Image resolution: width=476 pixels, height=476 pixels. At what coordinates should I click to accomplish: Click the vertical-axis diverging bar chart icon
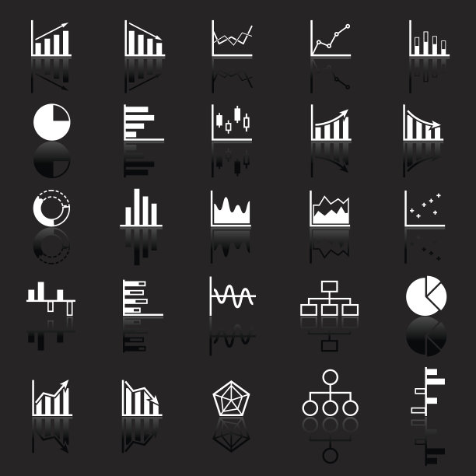pos(428,391)
